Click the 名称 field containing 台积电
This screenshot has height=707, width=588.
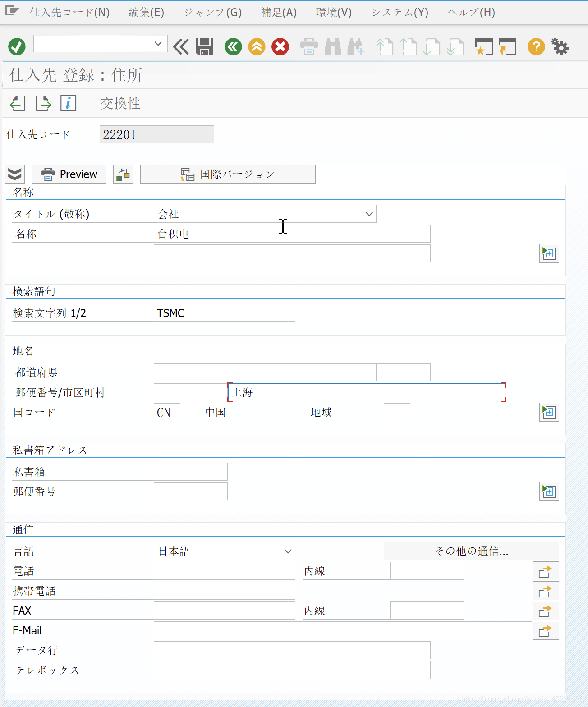[x=292, y=234]
